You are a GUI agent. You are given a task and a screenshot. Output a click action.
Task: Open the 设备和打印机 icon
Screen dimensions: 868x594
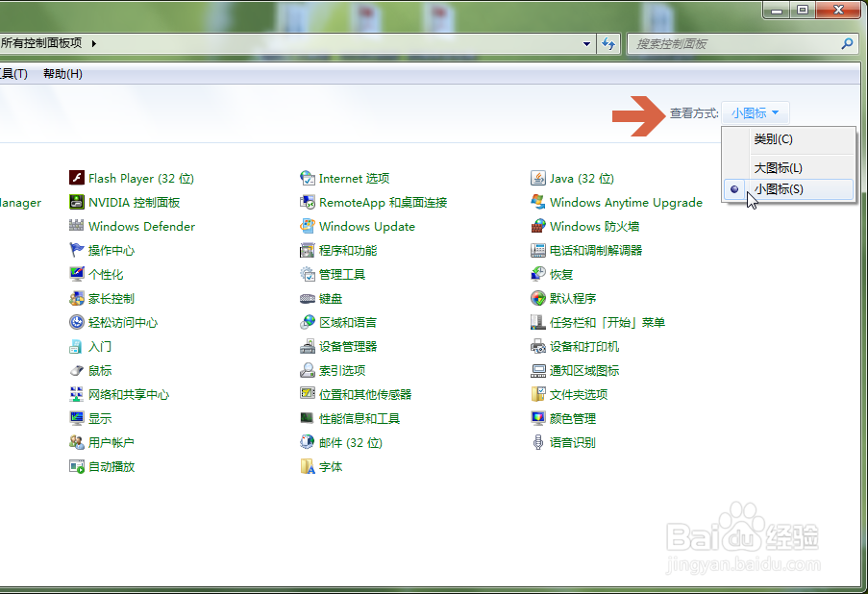click(537, 347)
